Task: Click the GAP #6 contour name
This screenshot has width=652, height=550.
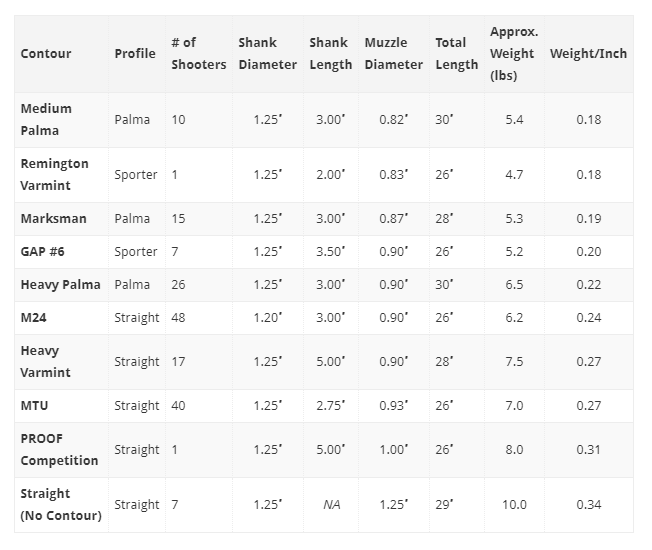Action: point(42,252)
